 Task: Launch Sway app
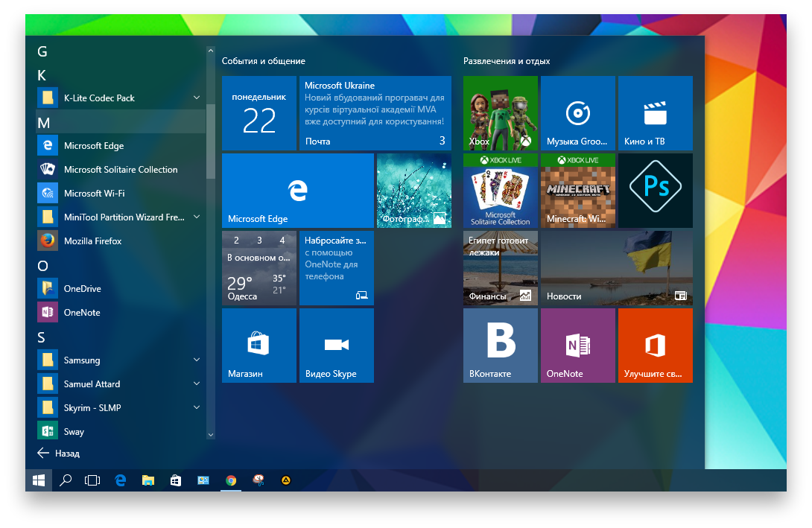tap(121, 431)
